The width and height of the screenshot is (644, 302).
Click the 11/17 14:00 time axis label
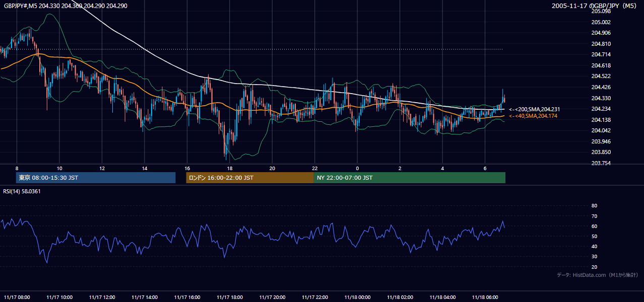coord(144,297)
